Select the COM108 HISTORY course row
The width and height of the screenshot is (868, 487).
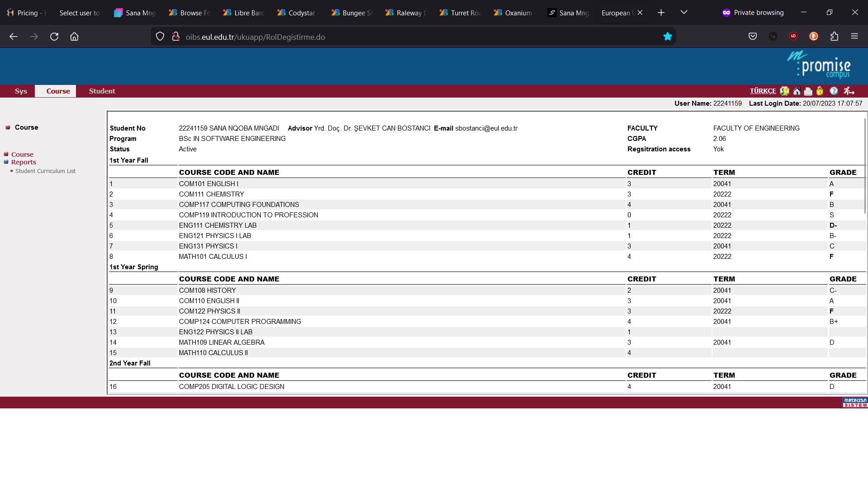pyautogui.click(x=487, y=290)
